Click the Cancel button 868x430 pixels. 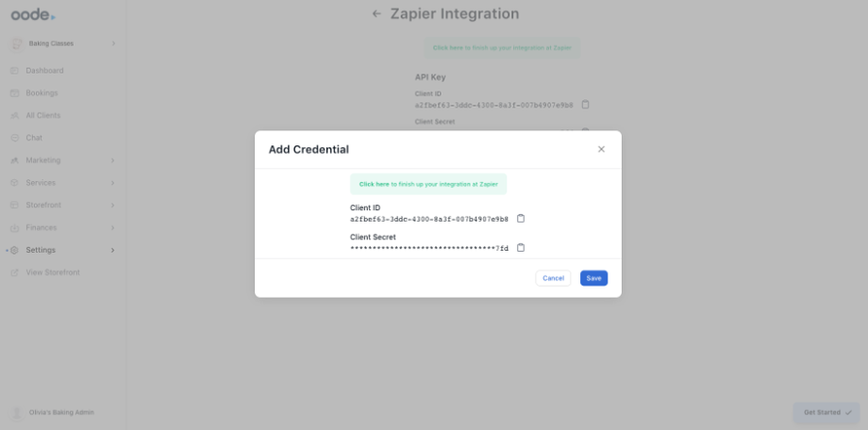[x=553, y=278]
